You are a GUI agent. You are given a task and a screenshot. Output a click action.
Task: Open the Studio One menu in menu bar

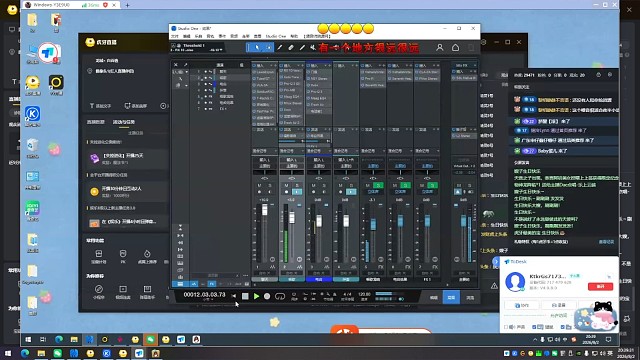click(x=276, y=36)
